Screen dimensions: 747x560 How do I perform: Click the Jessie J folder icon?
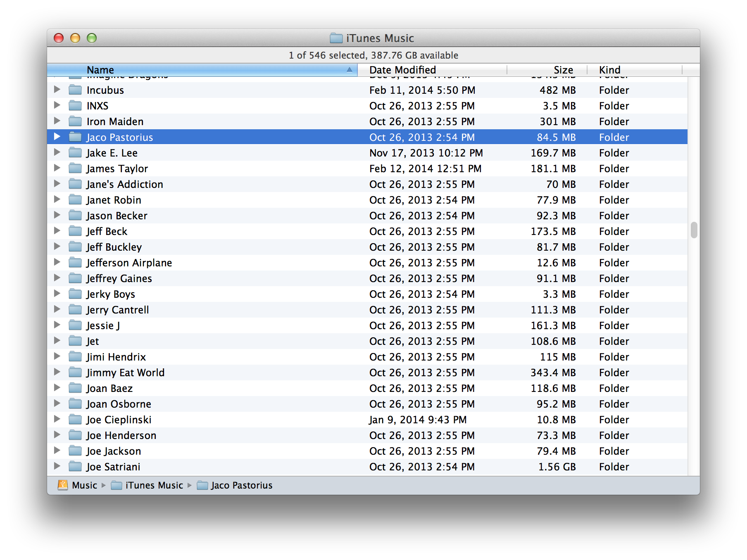(75, 325)
